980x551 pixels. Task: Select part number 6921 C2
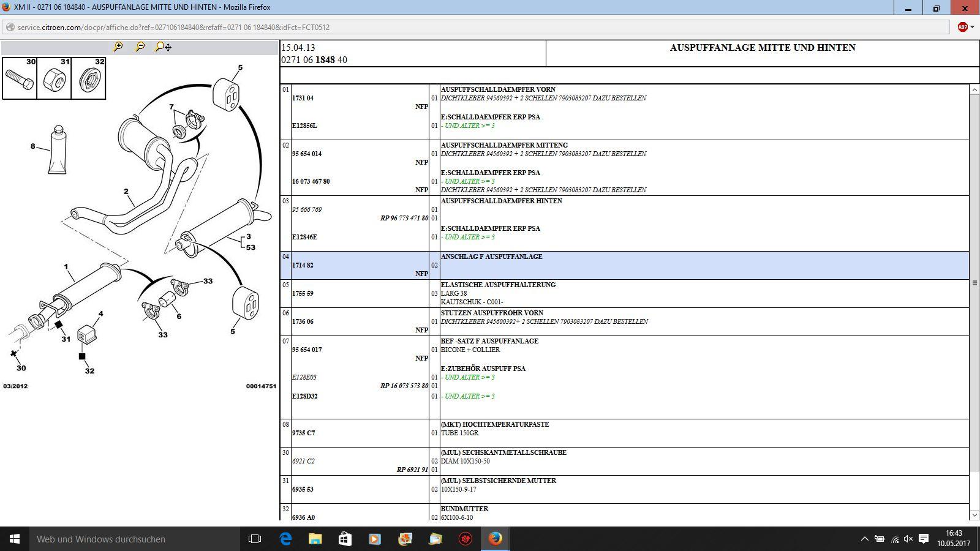pyautogui.click(x=303, y=461)
